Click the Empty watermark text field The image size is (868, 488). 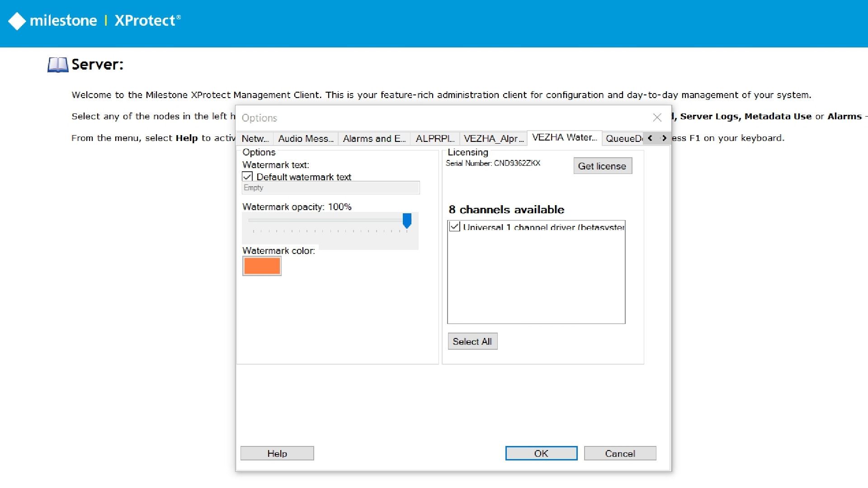pyautogui.click(x=331, y=188)
